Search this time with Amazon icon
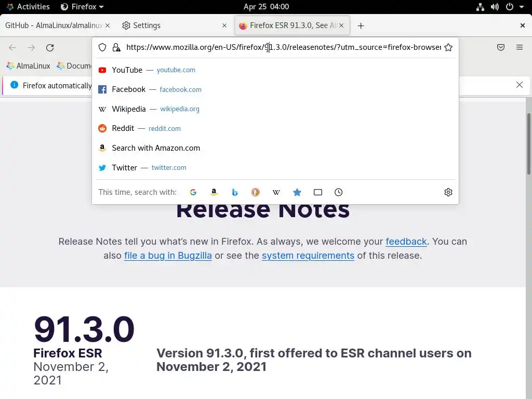 click(214, 192)
